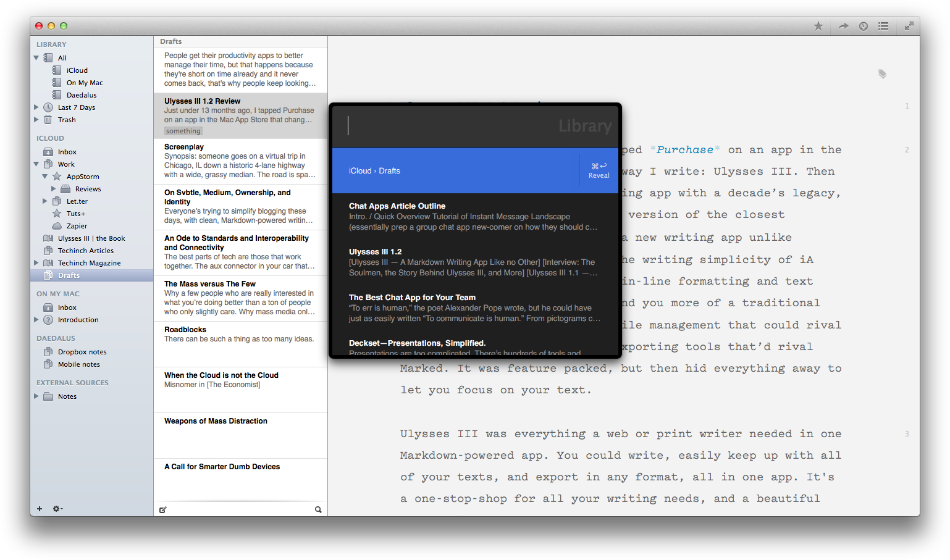Open Chat Apps Article Outline result
The image size is (950, 560).
point(475,216)
